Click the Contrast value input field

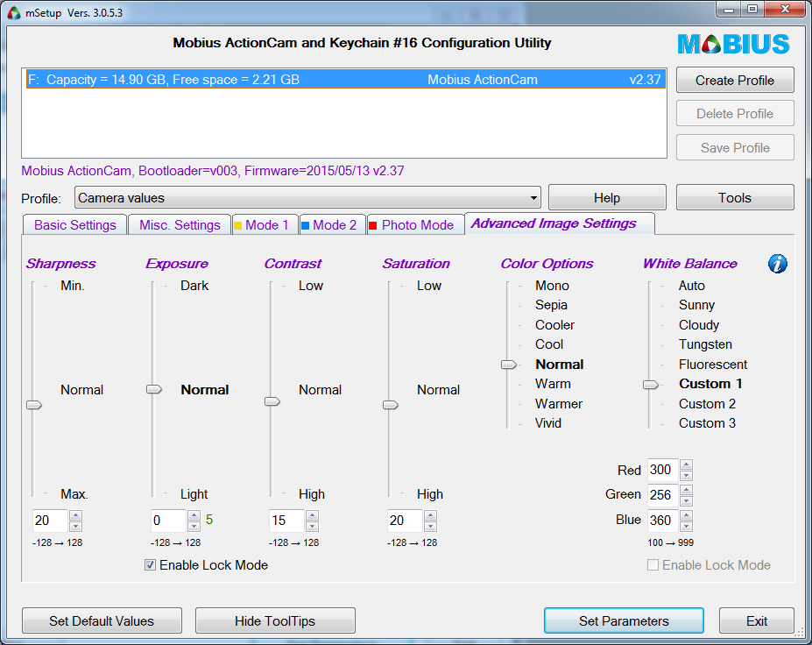coord(287,521)
